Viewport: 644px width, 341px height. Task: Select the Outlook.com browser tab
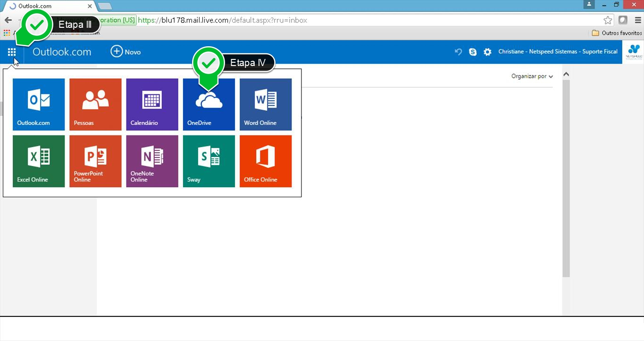[50, 6]
